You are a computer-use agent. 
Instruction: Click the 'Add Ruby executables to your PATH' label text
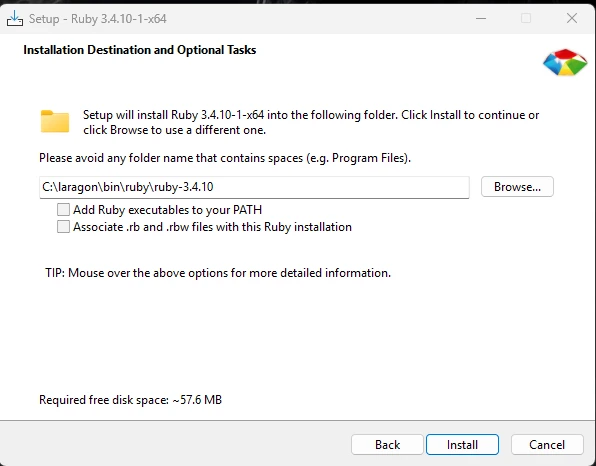pyautogui.click(x=168, y=210)
